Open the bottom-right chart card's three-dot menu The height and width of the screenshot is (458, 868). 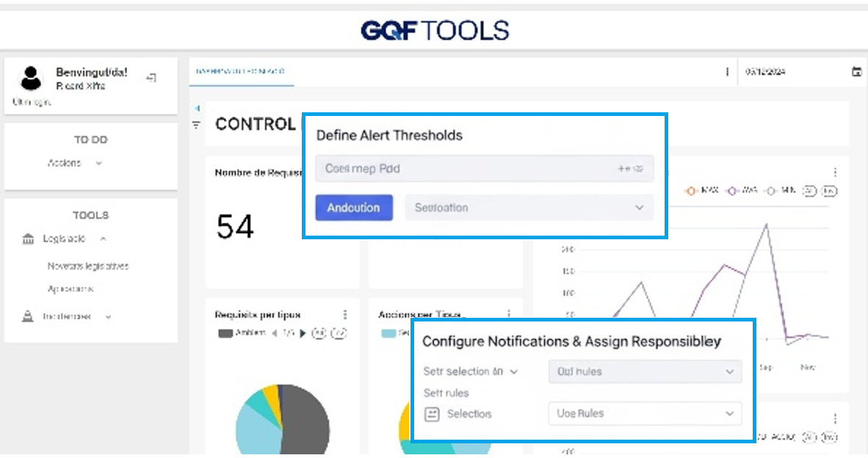[835, 418]
